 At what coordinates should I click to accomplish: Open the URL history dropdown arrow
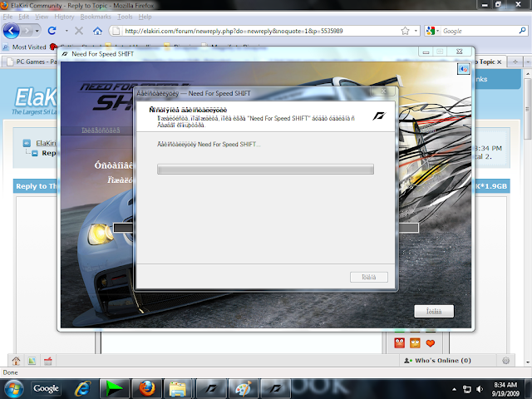pyautogui.click(x=416, y=31)
